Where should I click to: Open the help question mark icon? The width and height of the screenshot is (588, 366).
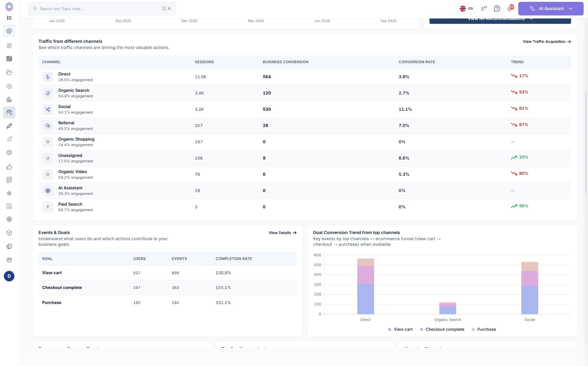pyautogui.click(x=497, y=9)
